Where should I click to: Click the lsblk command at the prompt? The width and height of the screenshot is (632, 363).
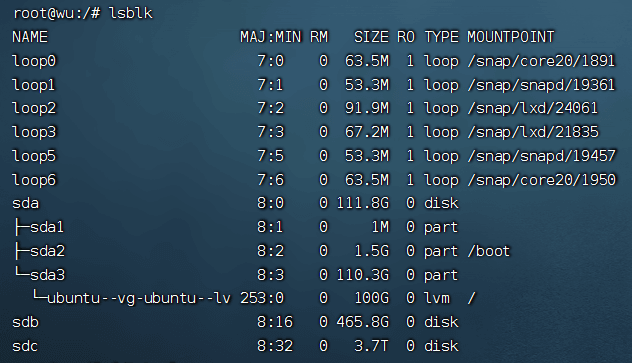click(x=131, y=13)
